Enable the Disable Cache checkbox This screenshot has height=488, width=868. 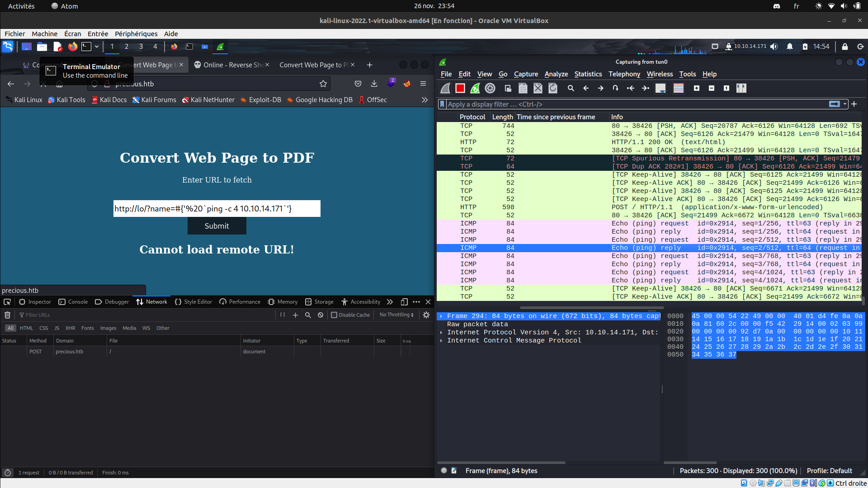pyautogui.click(x=334, y=315)
